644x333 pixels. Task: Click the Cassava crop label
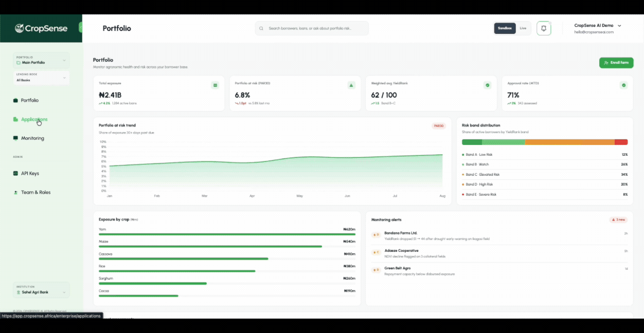tap(105, 254)
